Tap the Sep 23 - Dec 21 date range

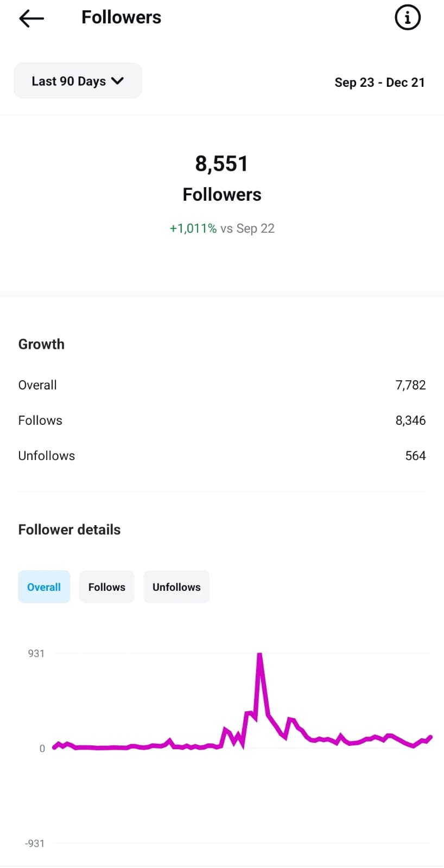click(379, 82)
